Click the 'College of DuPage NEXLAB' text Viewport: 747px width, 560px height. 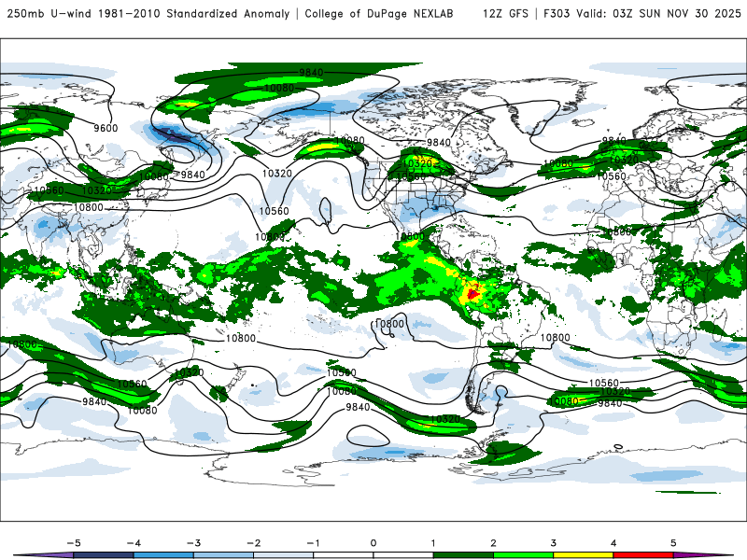pyautogui.click(x=379, y=13)
